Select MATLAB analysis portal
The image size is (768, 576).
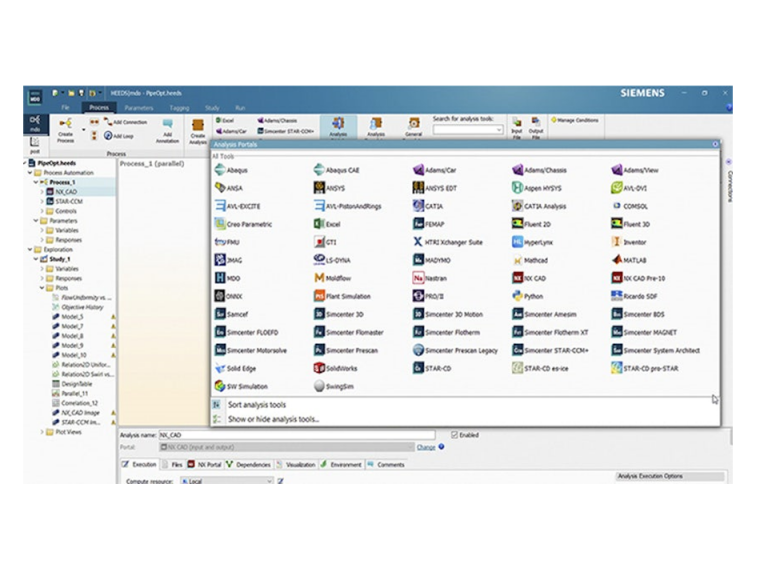tap(629, 260)
